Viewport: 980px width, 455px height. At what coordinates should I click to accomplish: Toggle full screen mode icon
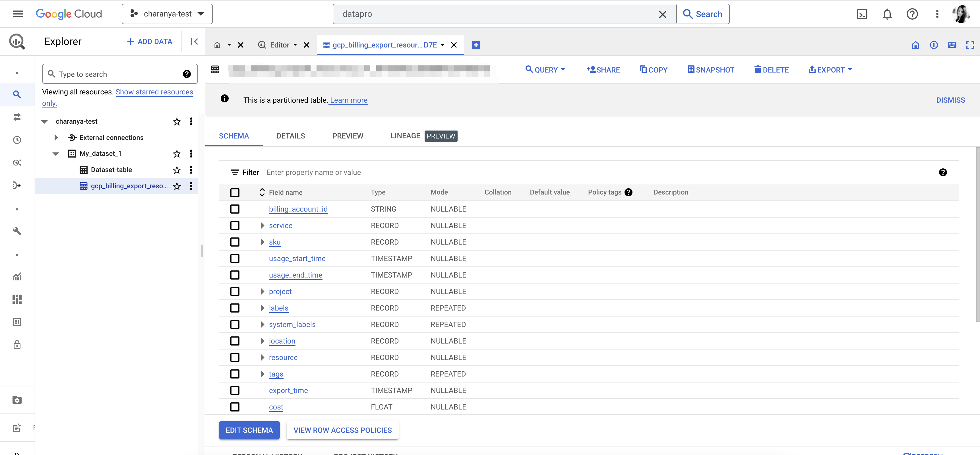[970, 45]
